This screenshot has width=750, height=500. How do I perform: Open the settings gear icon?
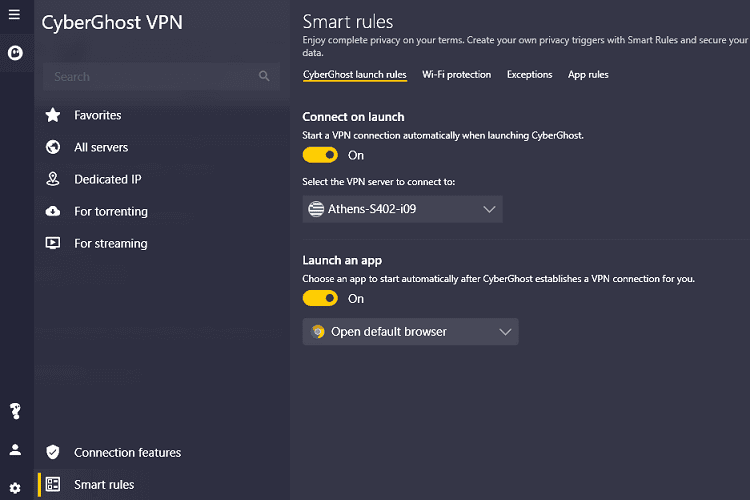tap(15, 488)
